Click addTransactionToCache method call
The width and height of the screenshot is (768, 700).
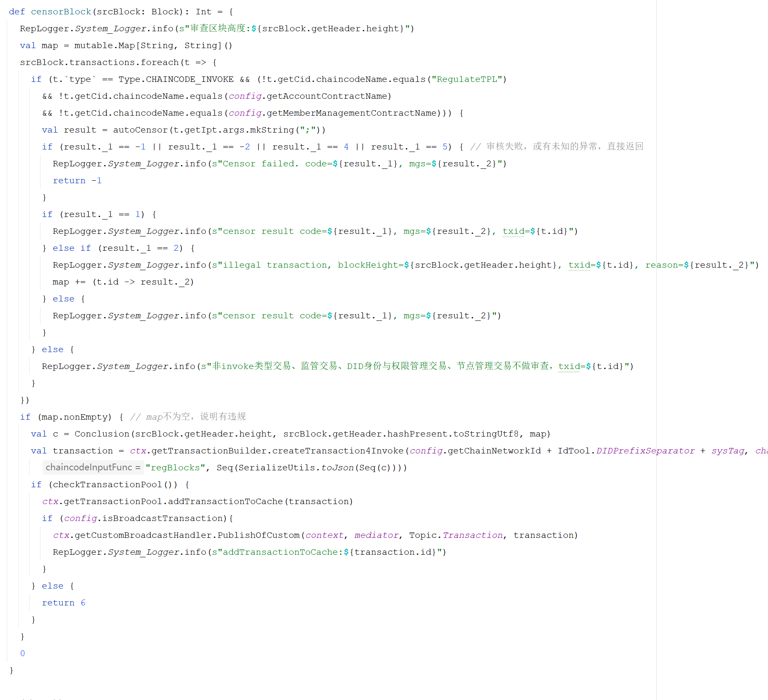click(x=225, y=502)
